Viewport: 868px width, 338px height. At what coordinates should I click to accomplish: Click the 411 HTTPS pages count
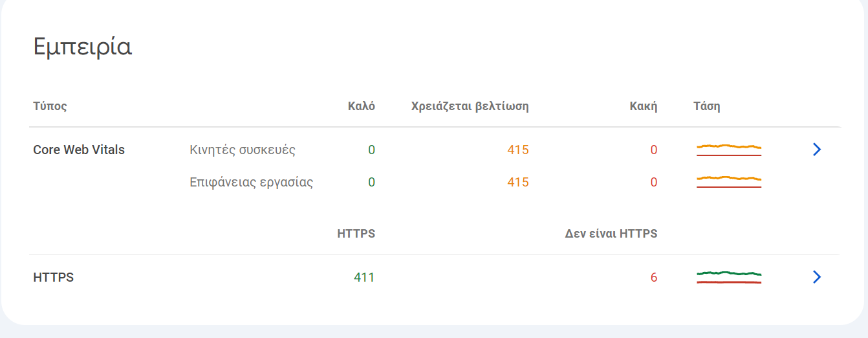tap(364, 277)
